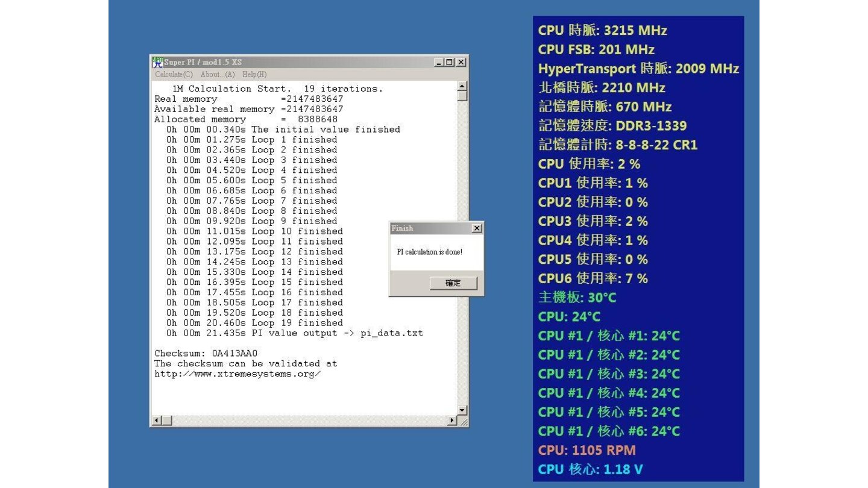Click the '1M Calculation Start. 19 iterations.' line
The height and width of the screenshot is (488, 868).
[277, 89]
